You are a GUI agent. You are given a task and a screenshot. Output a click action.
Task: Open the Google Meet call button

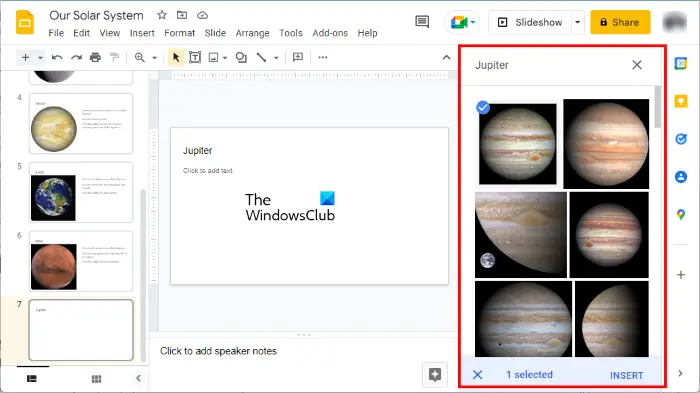[x=462, y=22]
